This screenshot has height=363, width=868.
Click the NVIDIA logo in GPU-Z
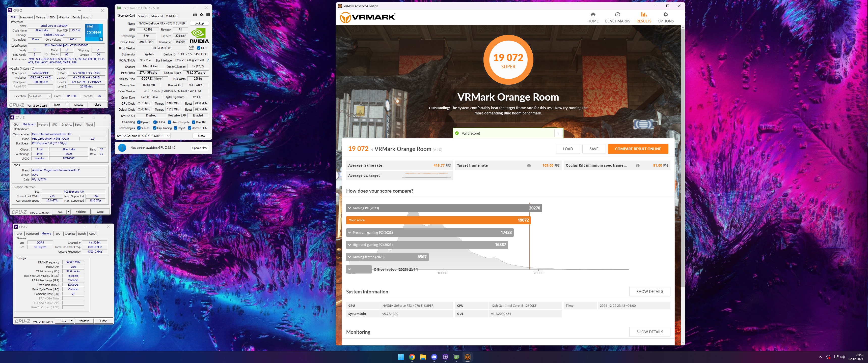pyautogui.click(x=199, y=36)
